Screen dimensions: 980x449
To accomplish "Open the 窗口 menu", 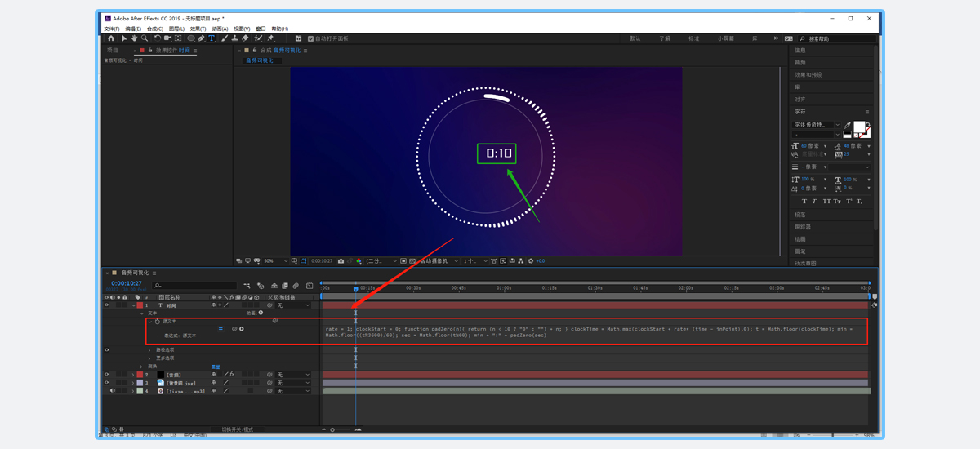I will (261, 29).
